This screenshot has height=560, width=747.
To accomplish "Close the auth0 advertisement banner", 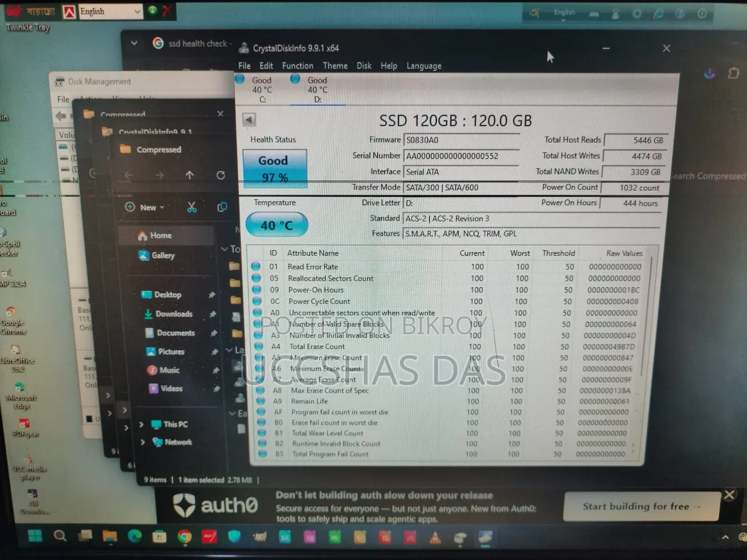I will click(729, 495).
